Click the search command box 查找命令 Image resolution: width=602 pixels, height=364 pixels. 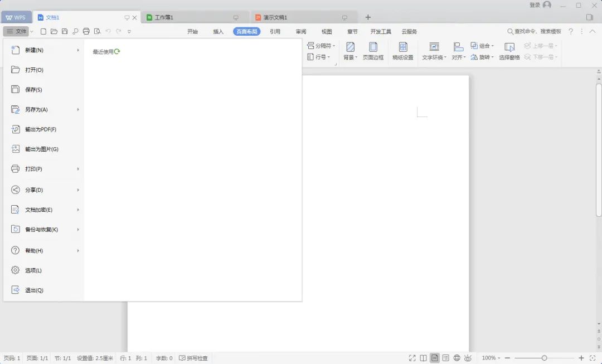[535, 31]
